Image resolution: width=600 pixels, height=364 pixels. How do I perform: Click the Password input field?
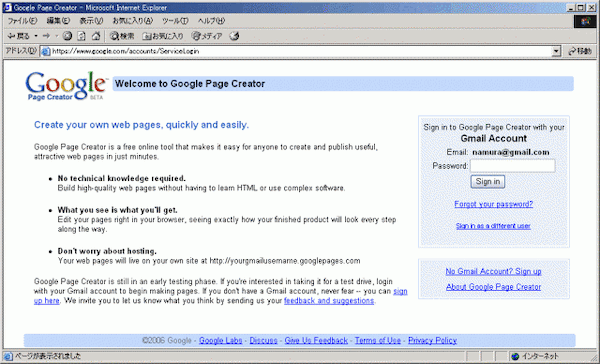click(512, 166)
